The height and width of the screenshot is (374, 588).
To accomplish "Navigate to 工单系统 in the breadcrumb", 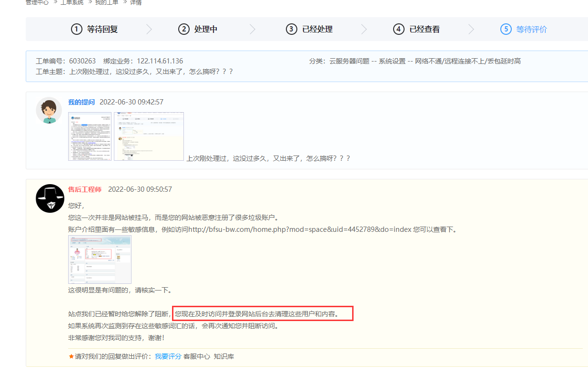I will tap(72, 2).
